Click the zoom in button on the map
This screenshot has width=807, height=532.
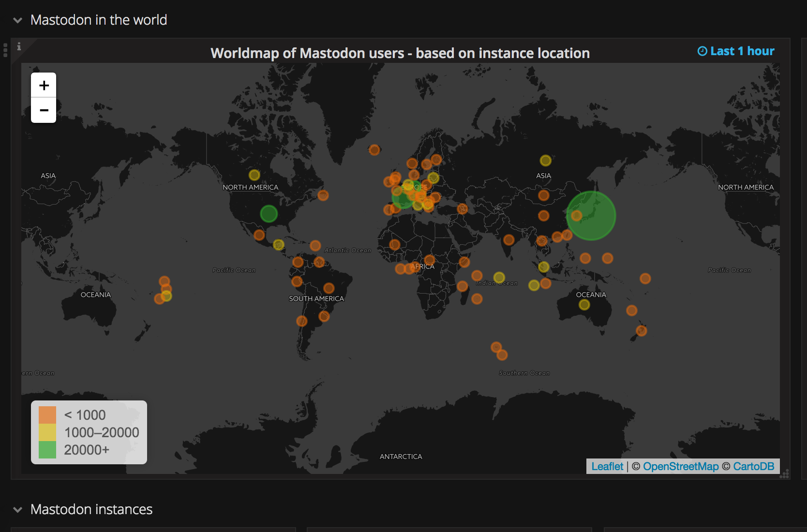43,85
